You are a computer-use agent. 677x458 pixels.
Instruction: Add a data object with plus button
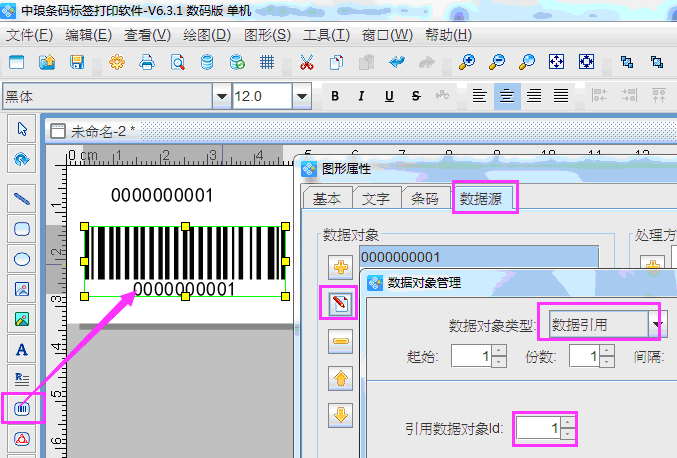340,268
